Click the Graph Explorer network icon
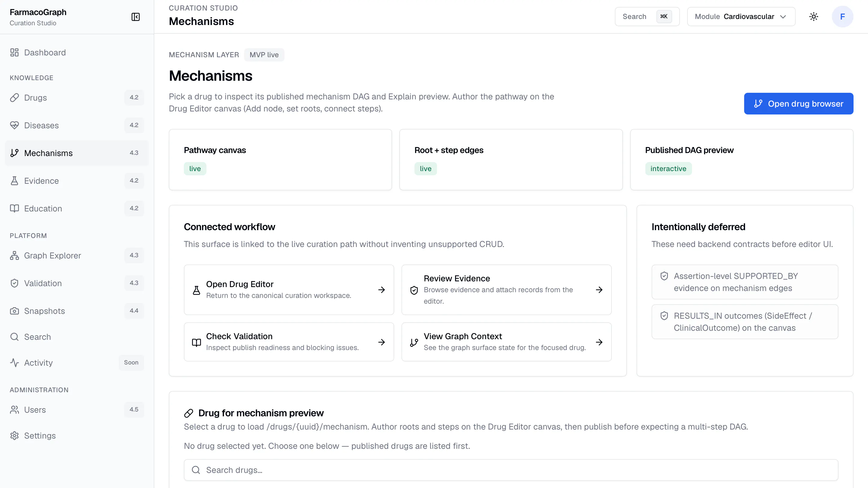 (x=14, y=256)
